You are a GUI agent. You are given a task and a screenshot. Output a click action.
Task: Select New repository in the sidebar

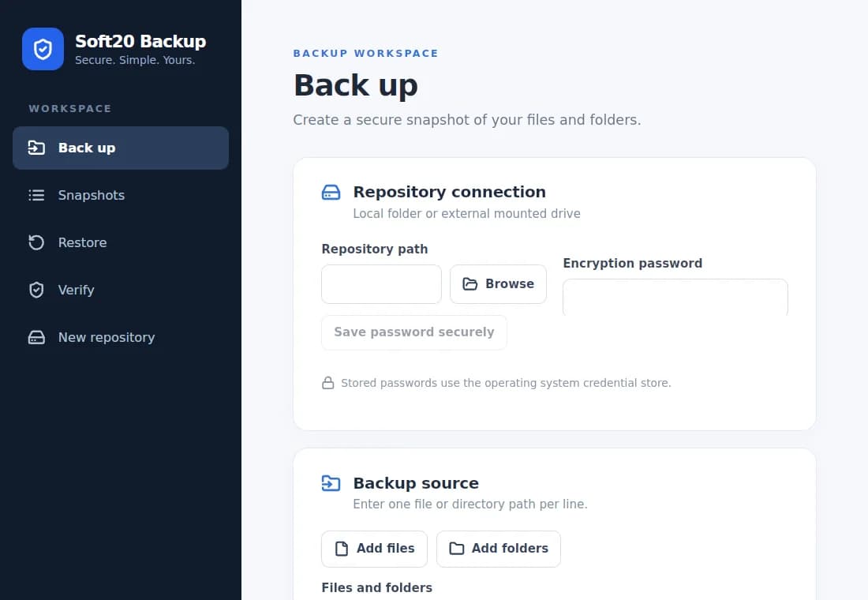[121, 337]
